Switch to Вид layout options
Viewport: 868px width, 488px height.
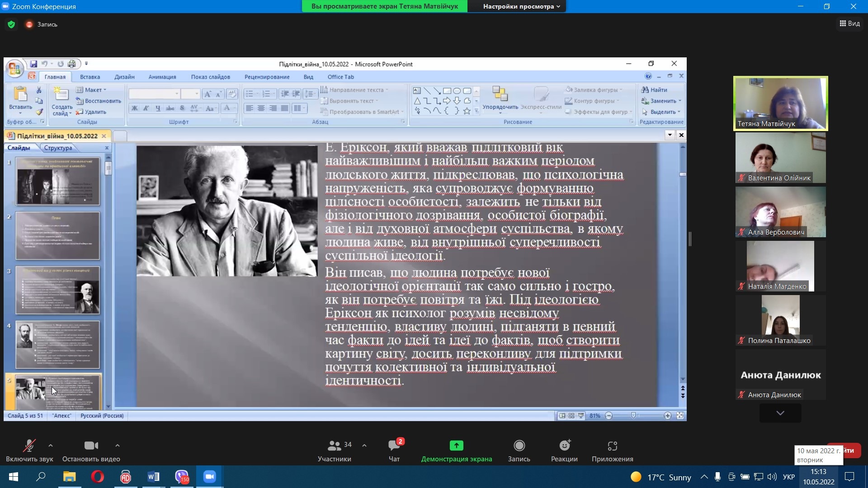point(849,23)
